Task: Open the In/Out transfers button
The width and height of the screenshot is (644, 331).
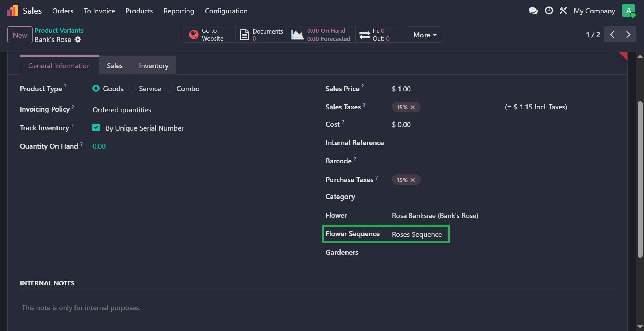Action: click(381, 35)
